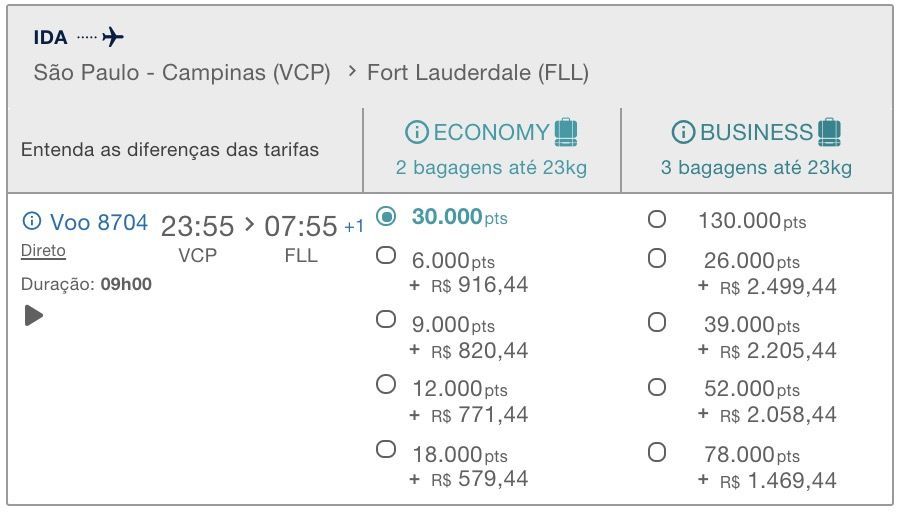This screenshot has width=902, height=514.
Task: Open the Direto flight link
Action: click(x=43, y=250)
